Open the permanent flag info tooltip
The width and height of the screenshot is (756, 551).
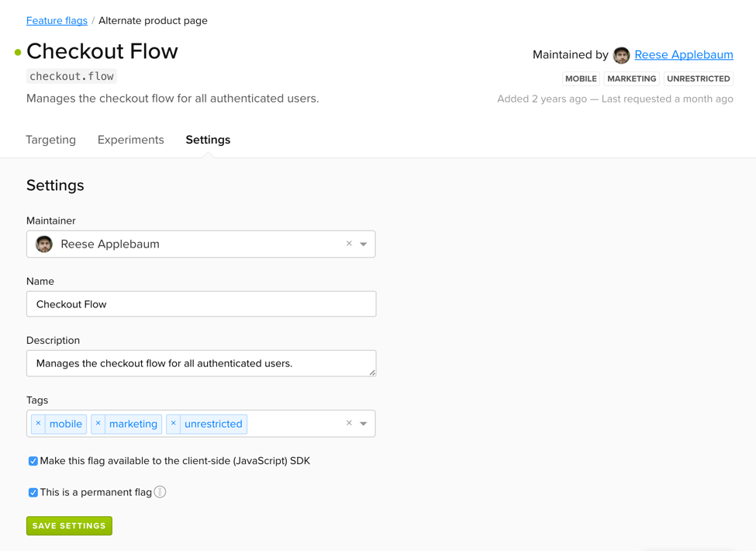(x=160, y=492)
